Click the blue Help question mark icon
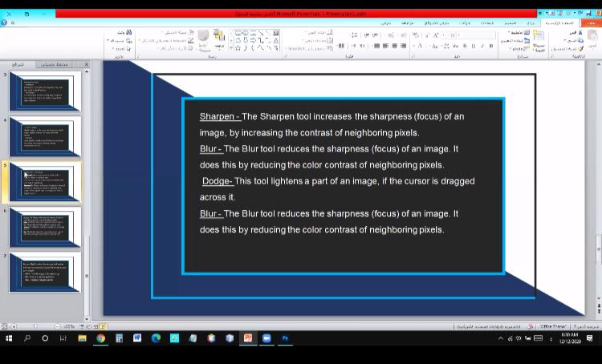This screenshot has width=602, height=364. click(5, 22)
